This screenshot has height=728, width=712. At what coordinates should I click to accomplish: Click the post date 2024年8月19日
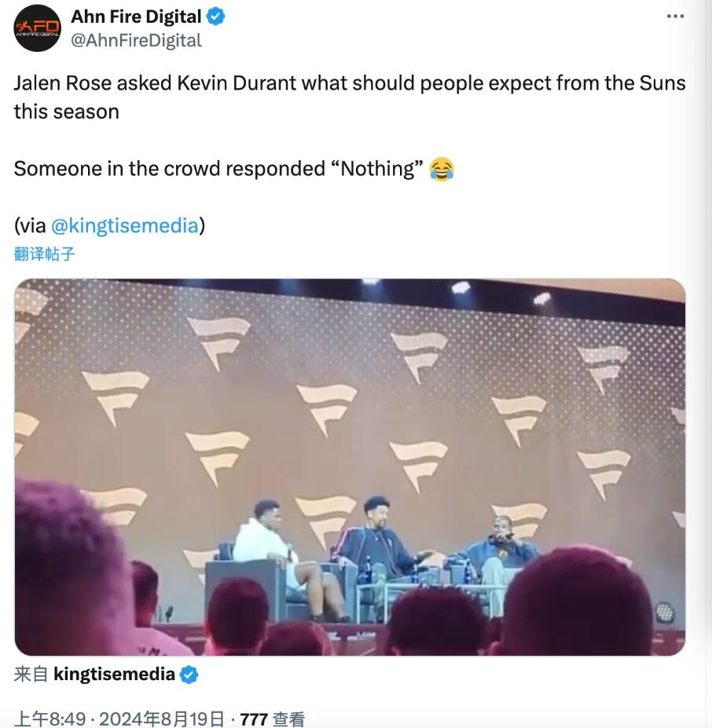pos(163,719)
